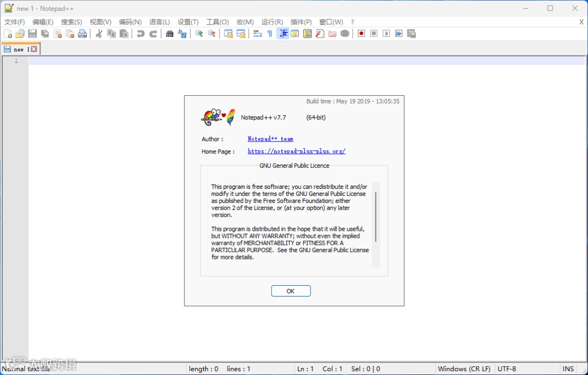
Task: Click the Zoom In magnifier icon
Action: pyautogui.click(x=199, y=34)
